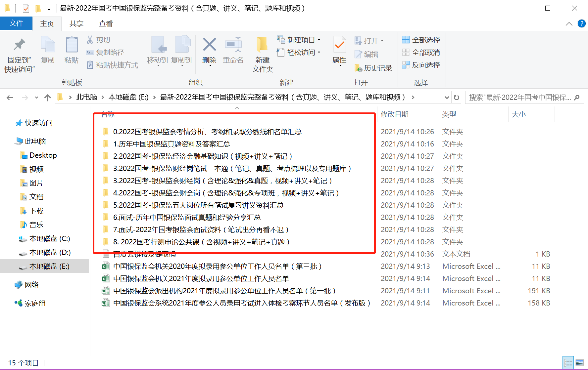
Task: Customize Quick Access Toolbar dropdown
Action: pos(49,9)
